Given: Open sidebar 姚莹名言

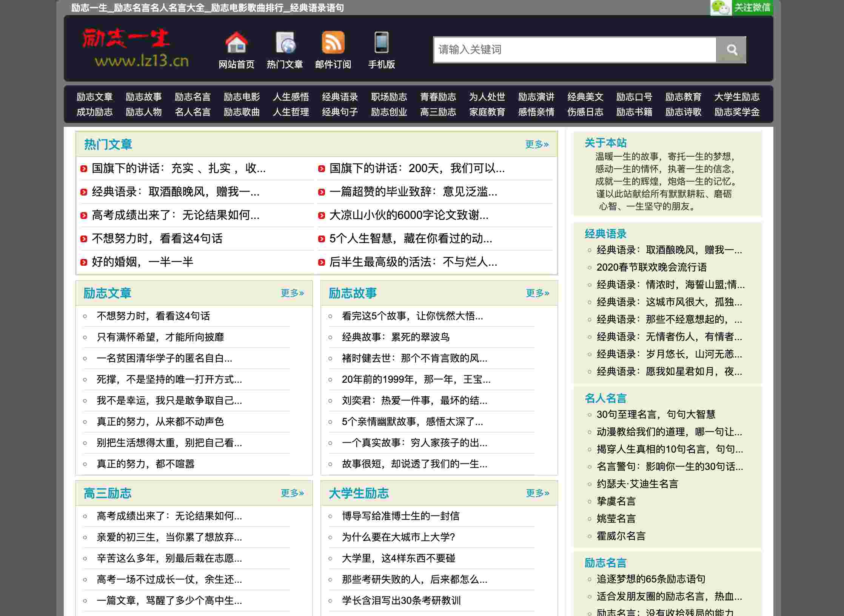Looking at the screenshot, I should (616, 519).
